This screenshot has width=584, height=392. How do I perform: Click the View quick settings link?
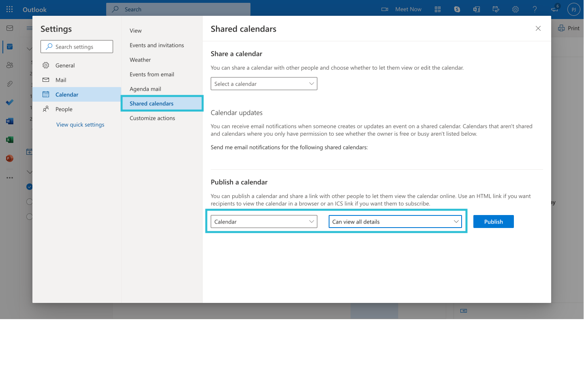(x=80, y=125)
